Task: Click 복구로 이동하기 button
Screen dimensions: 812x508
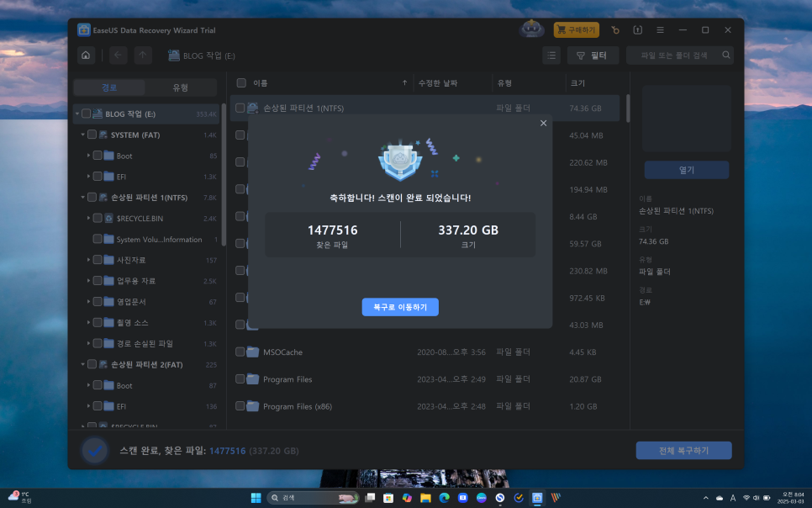Action: [400, 307]
